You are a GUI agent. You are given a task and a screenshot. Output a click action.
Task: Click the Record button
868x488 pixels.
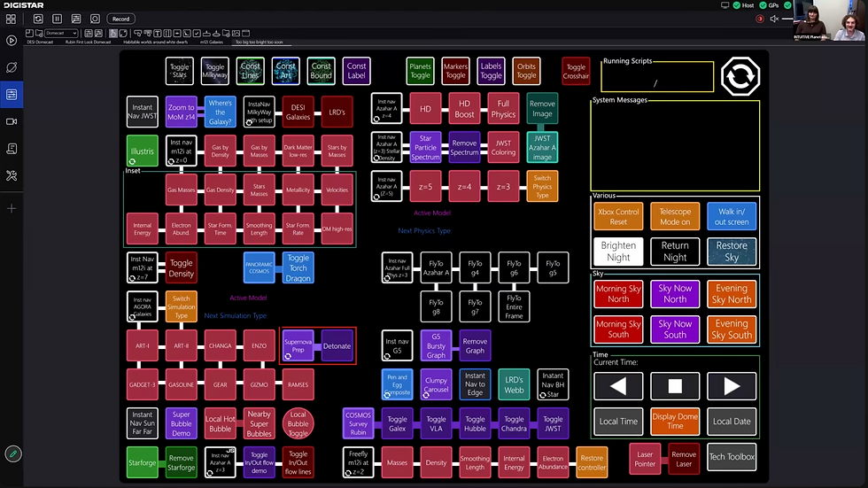120,19
